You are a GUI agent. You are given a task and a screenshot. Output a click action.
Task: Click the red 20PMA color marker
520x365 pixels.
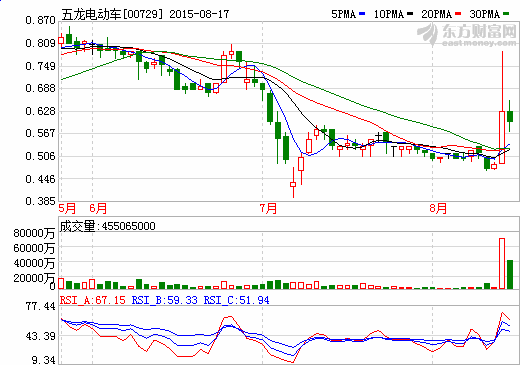[458, 14]
